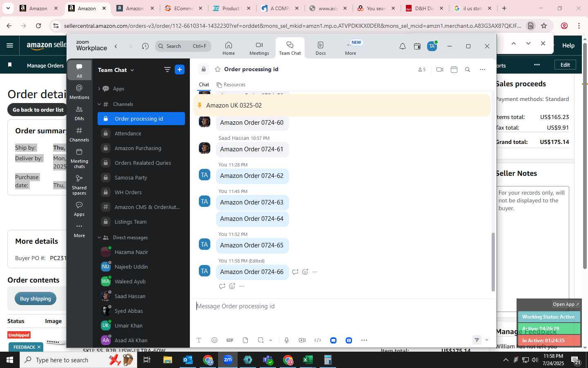Click the blue new chat plus button
This screenshot has height=368, width=588.
point(180,70)
